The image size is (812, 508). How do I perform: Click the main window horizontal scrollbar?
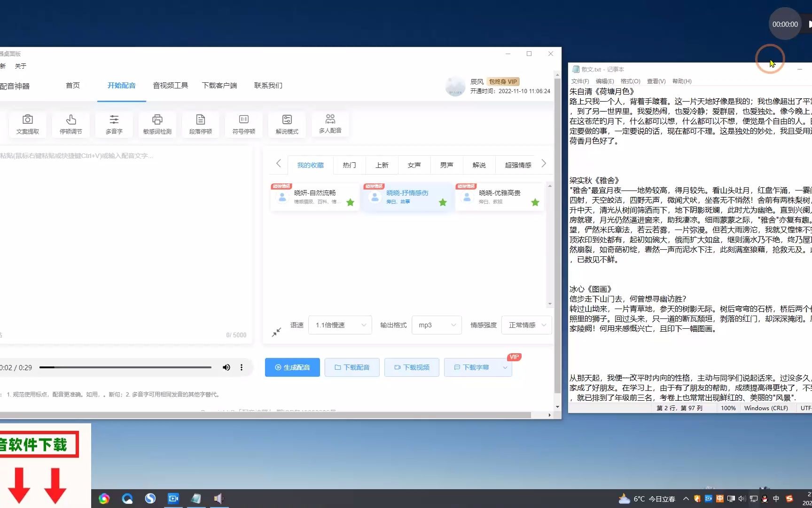265,415
